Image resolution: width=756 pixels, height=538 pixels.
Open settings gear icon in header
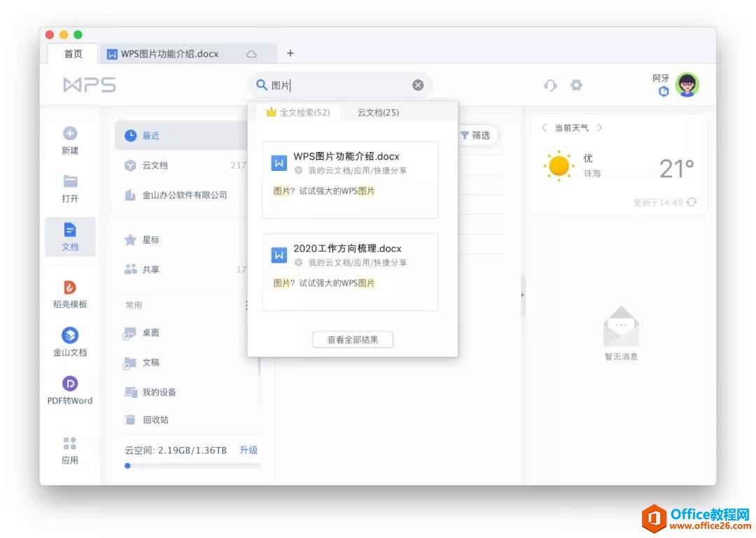coord(576,85)
